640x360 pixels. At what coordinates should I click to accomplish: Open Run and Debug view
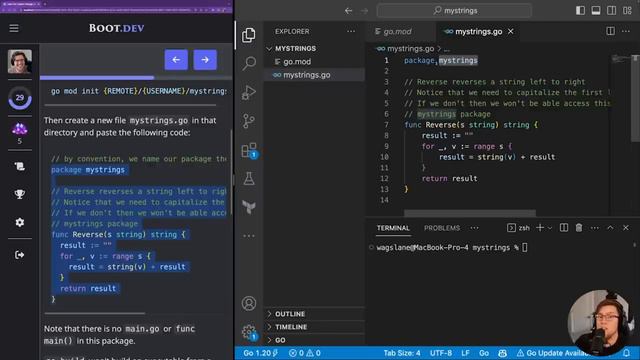[249, 92]
